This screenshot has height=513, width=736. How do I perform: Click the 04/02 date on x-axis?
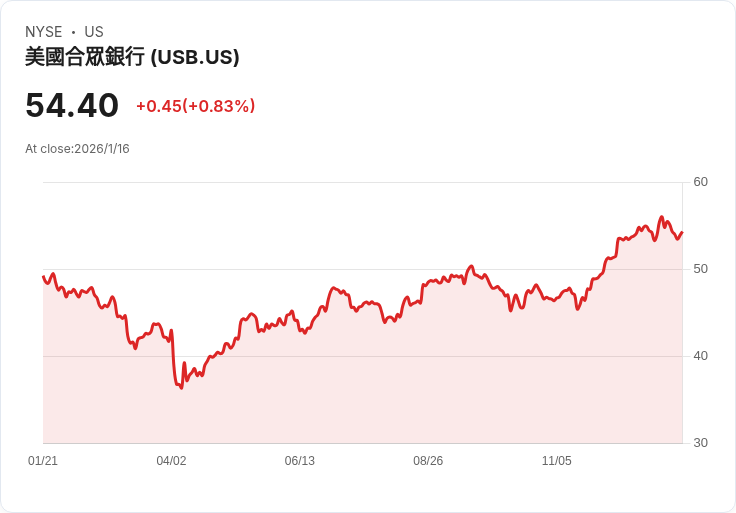click(171, 461)
